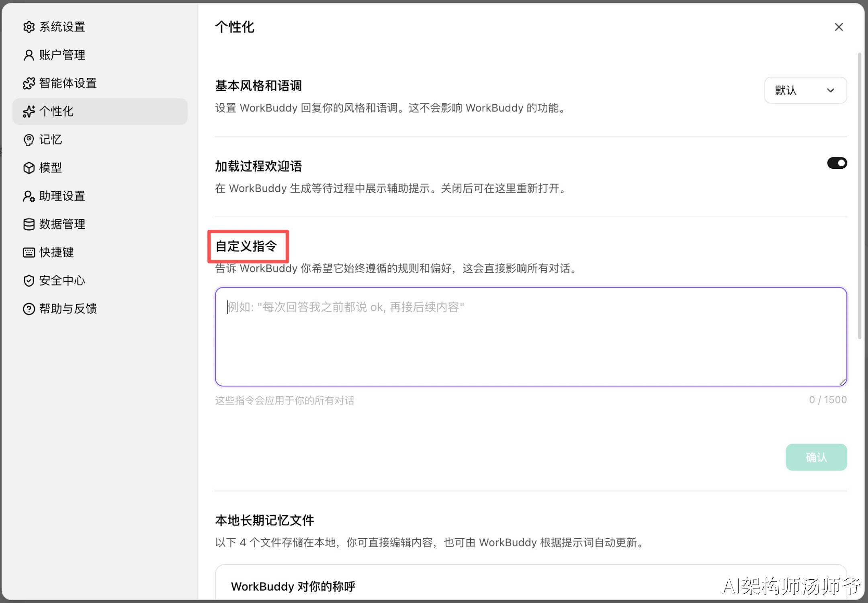Click the description starting 以下 4 个文件
Image resolution: width=868 pixels, height=603 pixels.
click(430, 543)
